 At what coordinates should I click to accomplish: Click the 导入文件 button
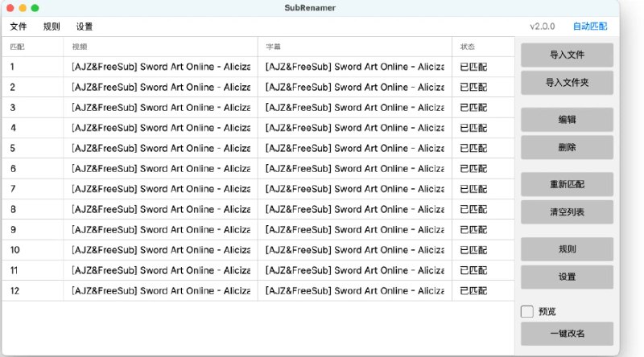click(567, 55)
